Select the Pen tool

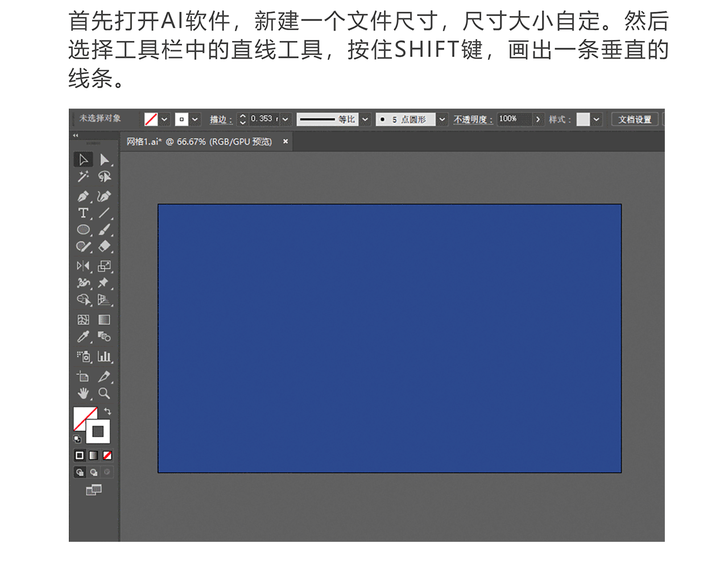[83, 196]
